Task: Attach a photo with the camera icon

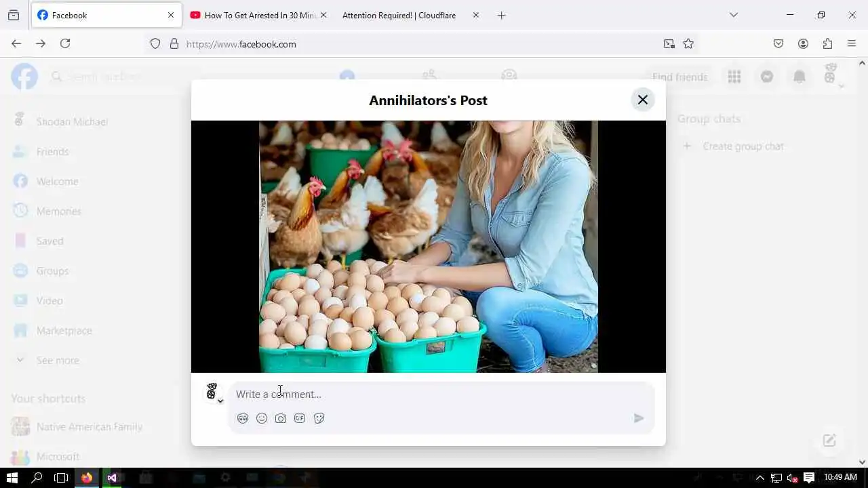Action: pyautogui.click(x=281, y=418)
